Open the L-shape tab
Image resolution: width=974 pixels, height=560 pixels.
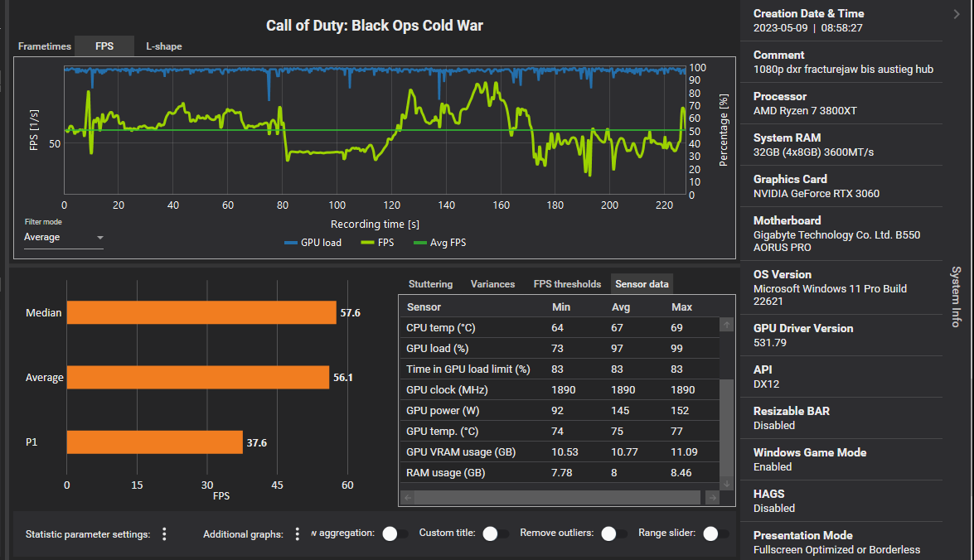tap(164, 46)
